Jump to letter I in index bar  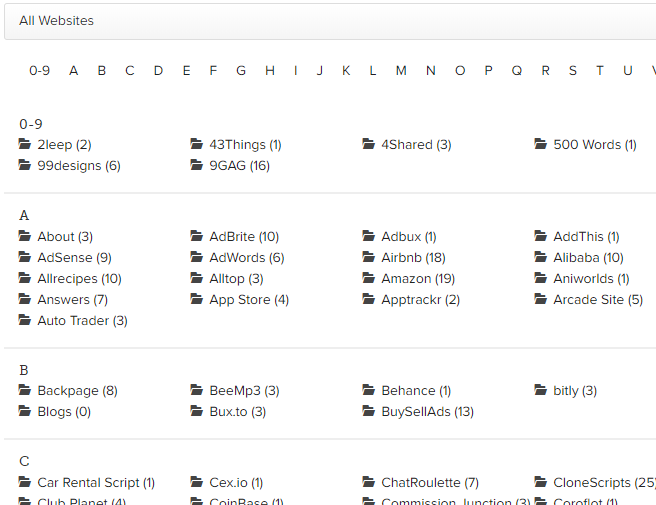[296, 71]
